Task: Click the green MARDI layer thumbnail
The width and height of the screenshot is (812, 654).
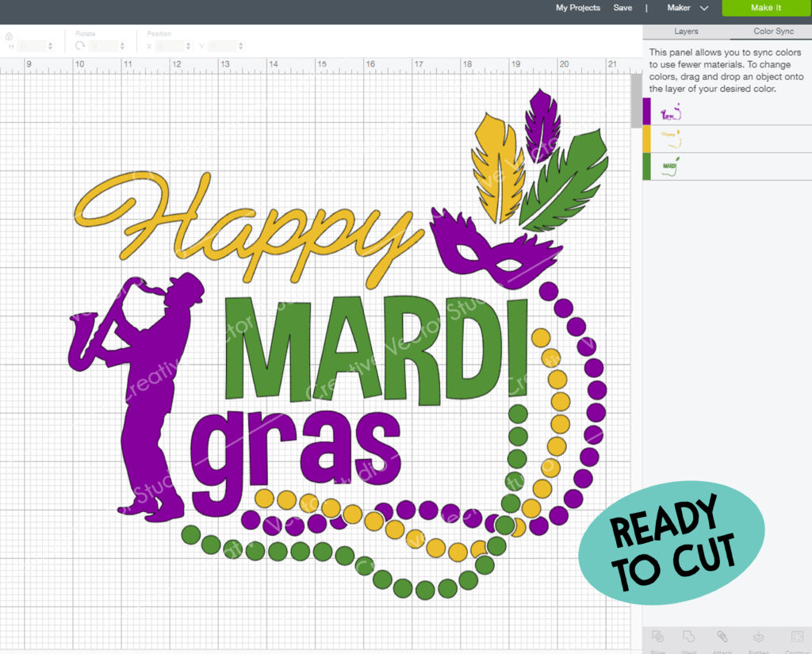Action: [x=671, y=166]
